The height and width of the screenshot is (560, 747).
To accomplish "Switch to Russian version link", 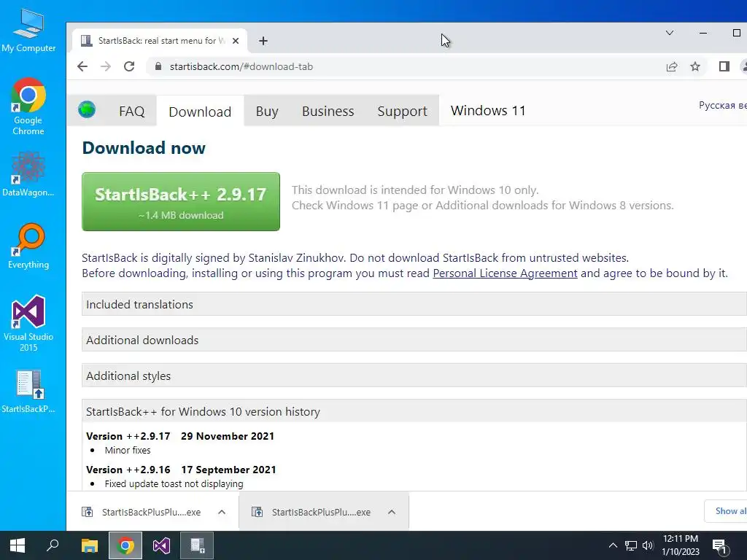I will tap(723, 105).
